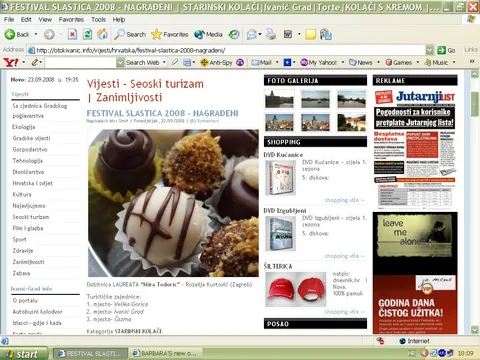
Task: Open the red caps Šilterica product image
Action: tap(296, 289)
